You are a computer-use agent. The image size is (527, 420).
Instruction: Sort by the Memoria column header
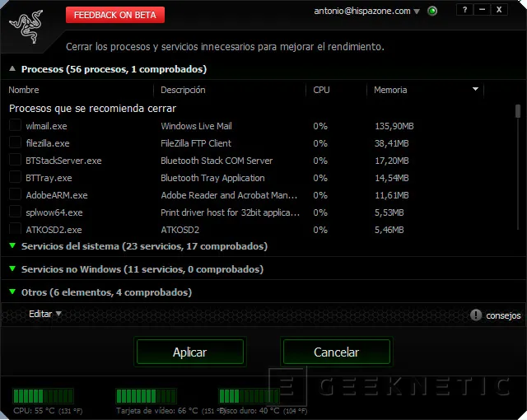pos(390,90)
